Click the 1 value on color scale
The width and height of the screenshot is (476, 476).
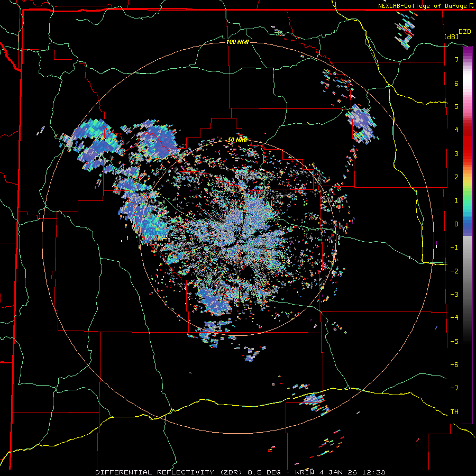(x=456, y=200)
